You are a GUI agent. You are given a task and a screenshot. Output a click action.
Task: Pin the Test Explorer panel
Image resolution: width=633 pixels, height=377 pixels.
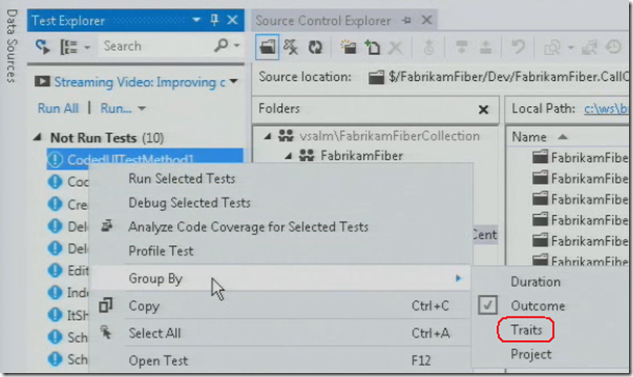pyautogui.click(x=214, y=19)
